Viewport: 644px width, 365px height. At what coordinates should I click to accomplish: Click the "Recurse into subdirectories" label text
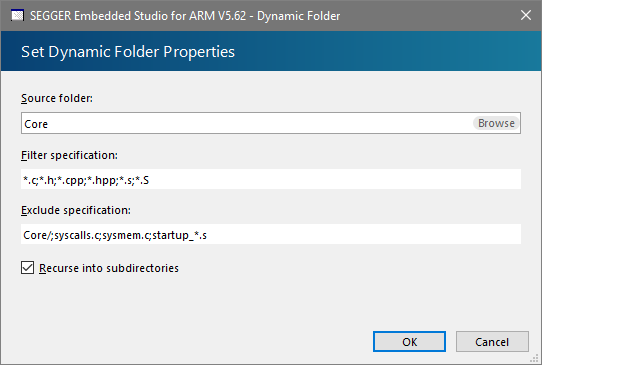109,268
